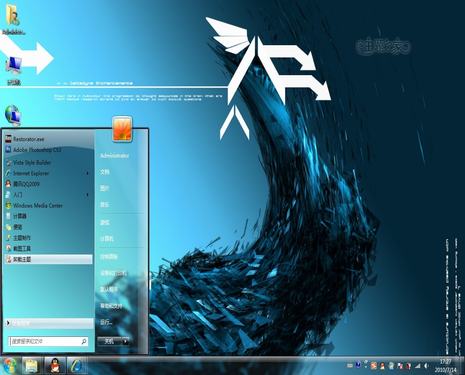Open Restorator.exe from the Start menu

pyautogui.click(x=48, y=139)
